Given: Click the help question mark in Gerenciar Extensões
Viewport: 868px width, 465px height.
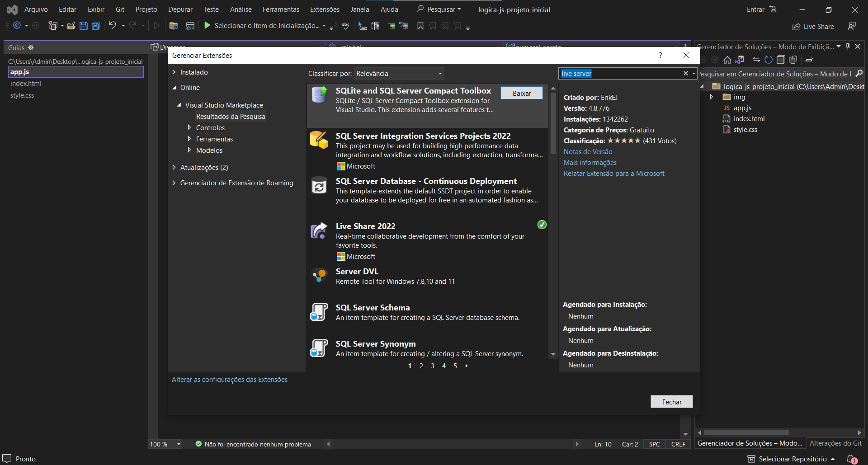Looking at the screenshot, I should [x=660, y=55].
